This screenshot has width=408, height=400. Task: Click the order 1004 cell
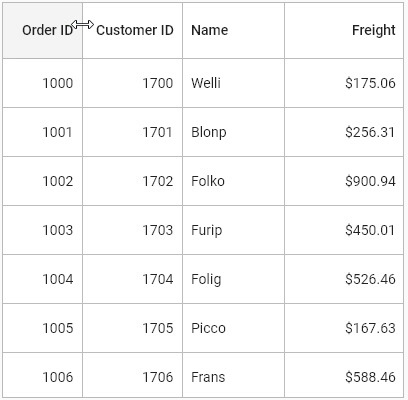42,279
